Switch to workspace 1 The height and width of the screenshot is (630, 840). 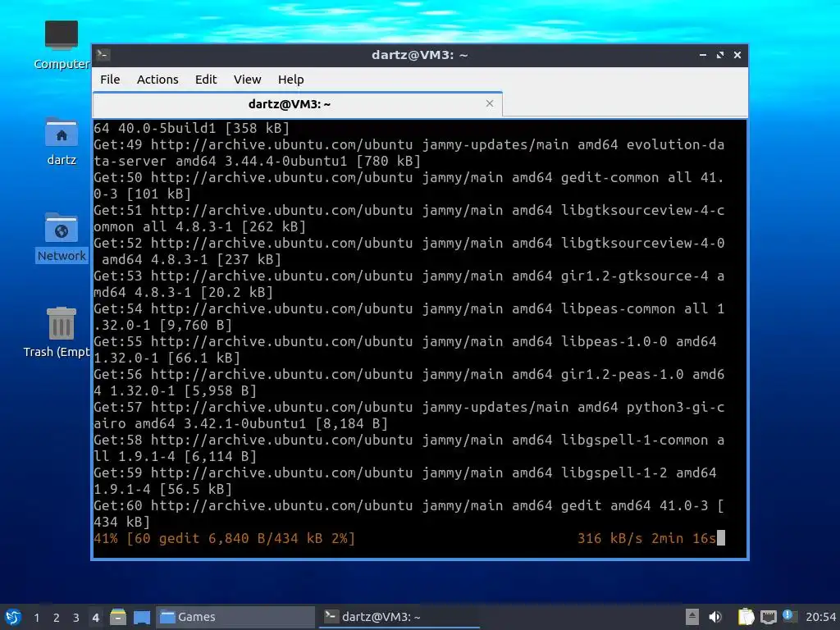[x=36, y=618]
